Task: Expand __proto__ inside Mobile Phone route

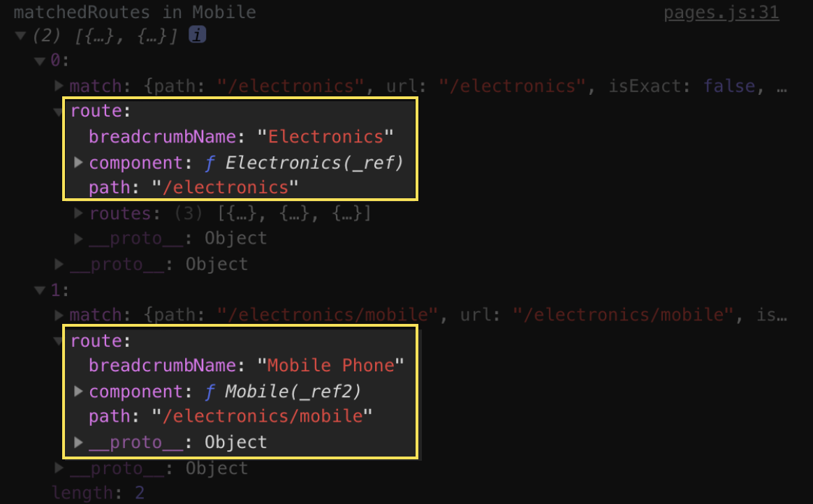Action: 78,441
